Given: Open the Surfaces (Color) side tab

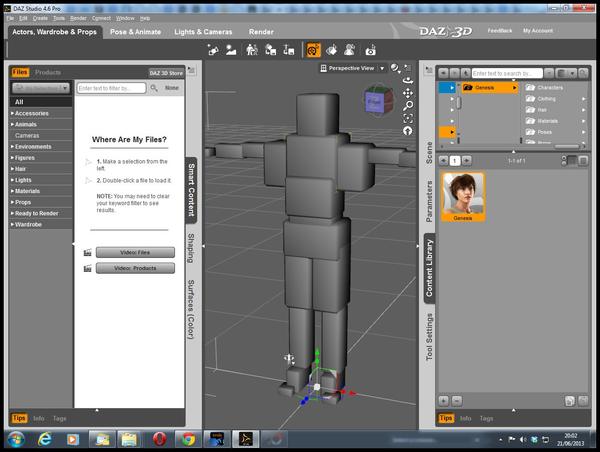Looking at the screenshot, I should click(x=191, y=309).
